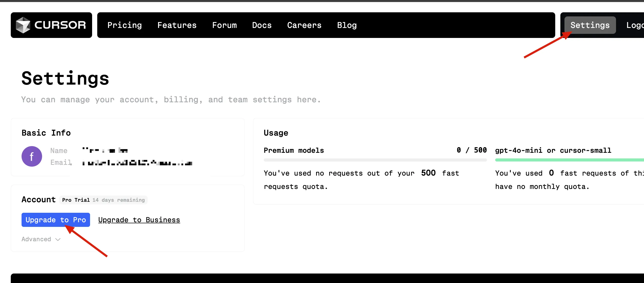Open the Careers page
Image resolution: width=644 pixels, height=283 pixels.
coord(304,25)
